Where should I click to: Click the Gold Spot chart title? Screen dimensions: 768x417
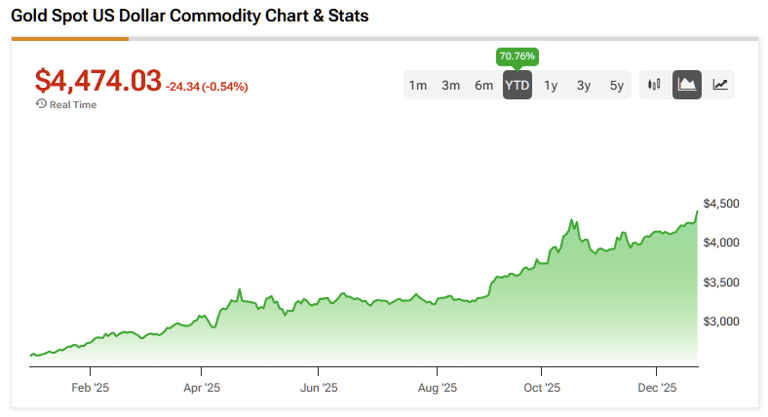point(190,17)
